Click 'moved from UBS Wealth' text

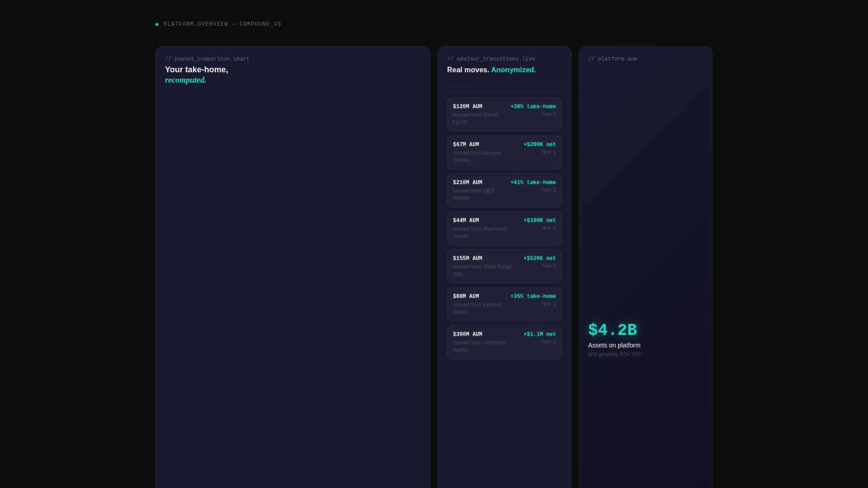(x=474, y=194)
